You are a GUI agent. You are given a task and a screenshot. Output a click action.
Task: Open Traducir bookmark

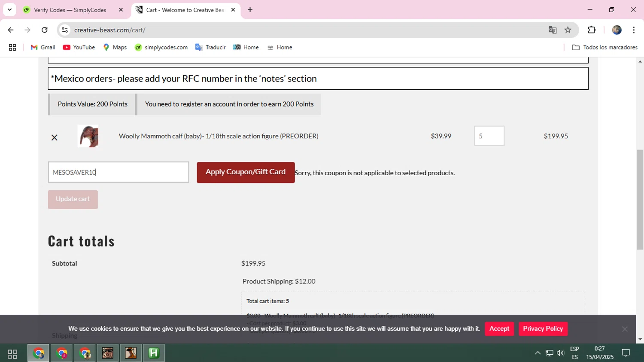click(210, 47)
